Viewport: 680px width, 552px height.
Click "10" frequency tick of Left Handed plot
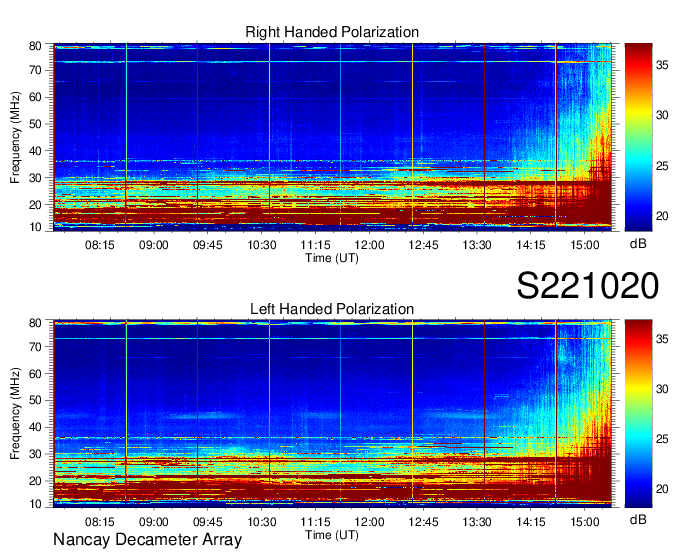(35, 504)
